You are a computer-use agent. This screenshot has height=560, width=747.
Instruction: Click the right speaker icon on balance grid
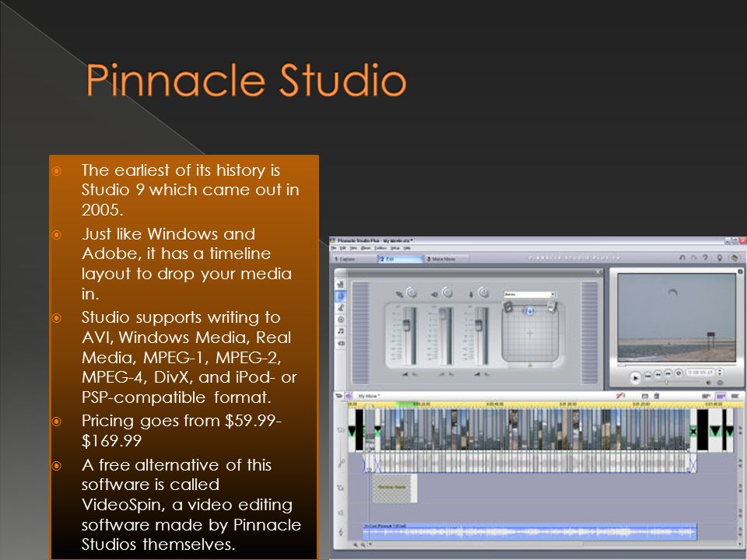pyautogui.click(x=551, y=307)
